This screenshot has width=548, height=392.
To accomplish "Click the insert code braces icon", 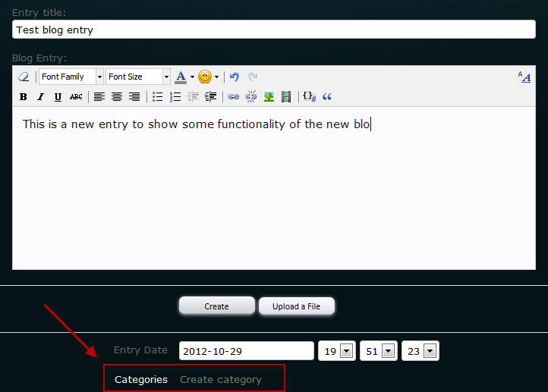I will (x=310, y=97).
